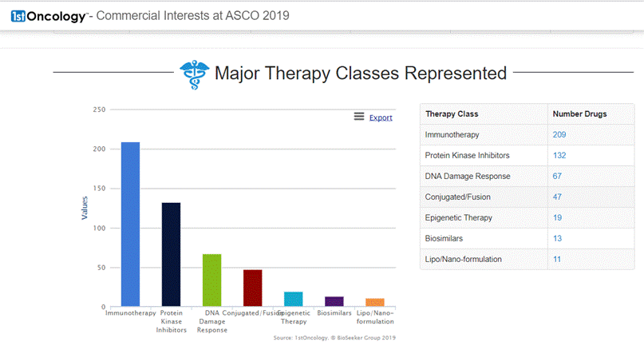Image resolution: width=644 pixels, height=350 pixels.
Task: Select the purple Biosimilars bar
Action: point(334,301)
